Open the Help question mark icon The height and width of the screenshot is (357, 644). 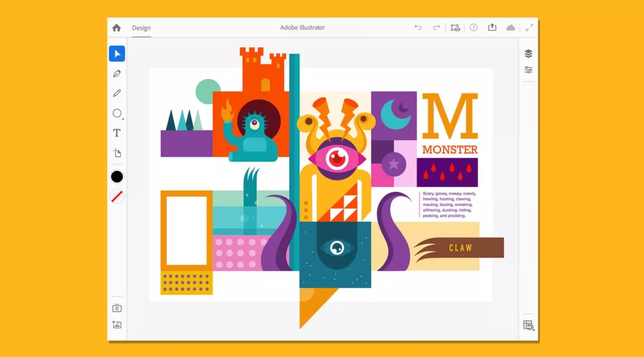[x=474, y=27]
